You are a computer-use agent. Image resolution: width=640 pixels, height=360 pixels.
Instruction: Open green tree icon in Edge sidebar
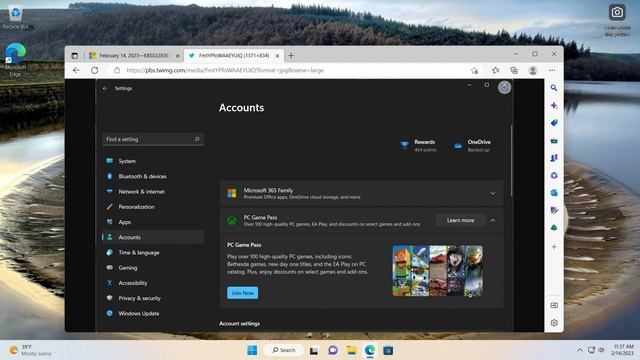[x=554, y=228]
